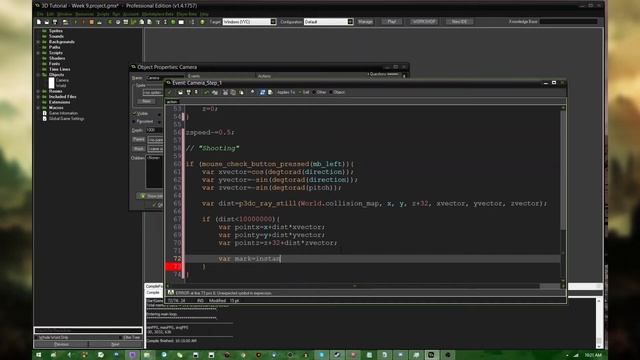The image size is (640, 360).
Task: Click the compile output panel scrollbar
Action: [x=599, y=322]
